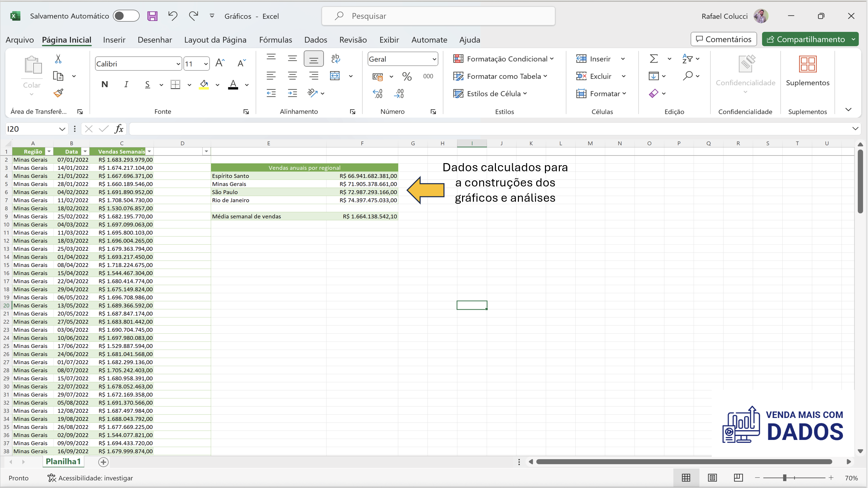
Task: Click the AutoSoma sigma icon
Action: [x=653, y=58]
